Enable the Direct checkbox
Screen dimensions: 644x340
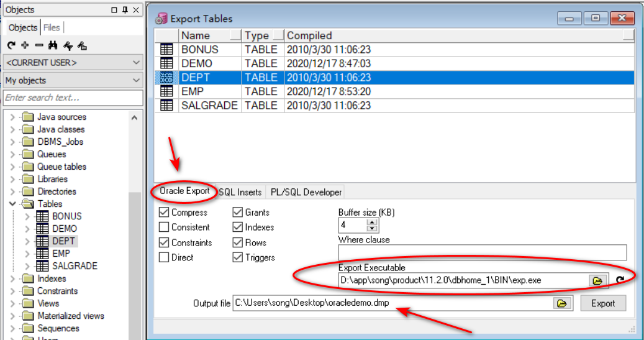point(164,257)
